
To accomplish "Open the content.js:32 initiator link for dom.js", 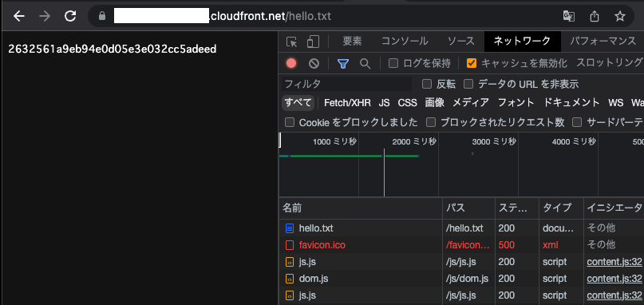I will (x=614, y=279).
